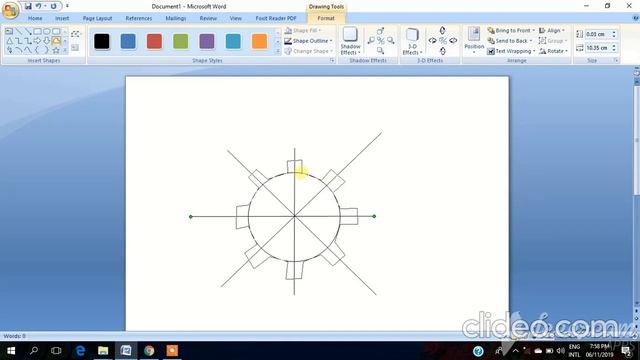Open Google Chrome from the taskbar
The image size is (640, 360).
(x=149, y=351)
